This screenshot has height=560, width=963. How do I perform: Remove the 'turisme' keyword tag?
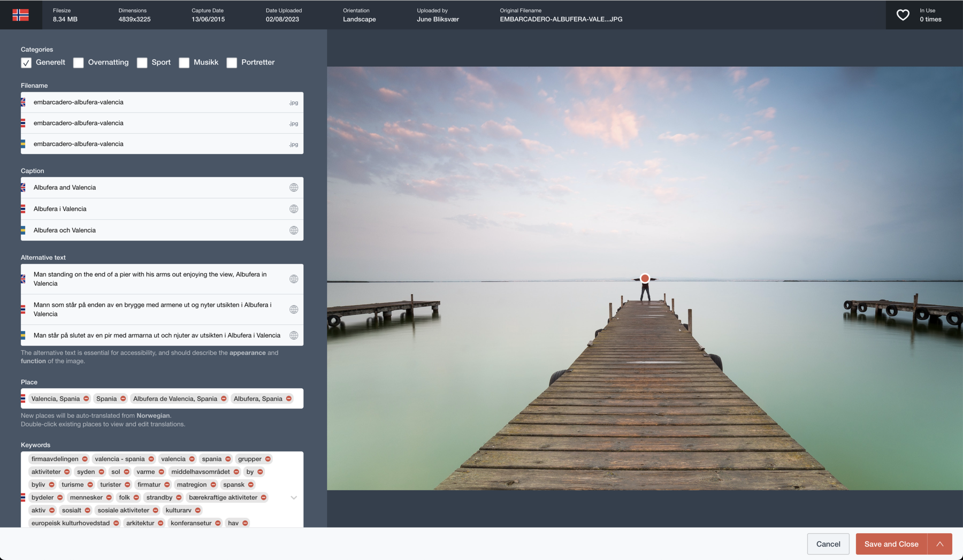[x=90, y=485]
